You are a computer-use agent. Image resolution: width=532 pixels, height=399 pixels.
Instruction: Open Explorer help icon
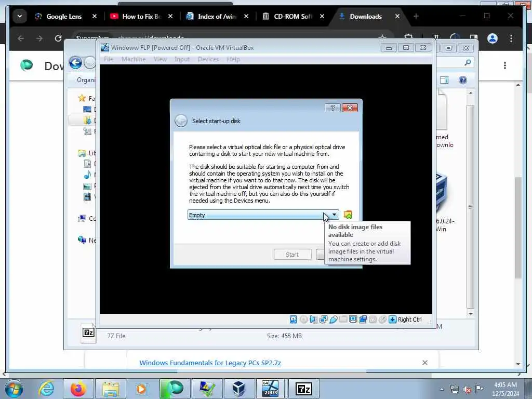(x=462, y=80)
